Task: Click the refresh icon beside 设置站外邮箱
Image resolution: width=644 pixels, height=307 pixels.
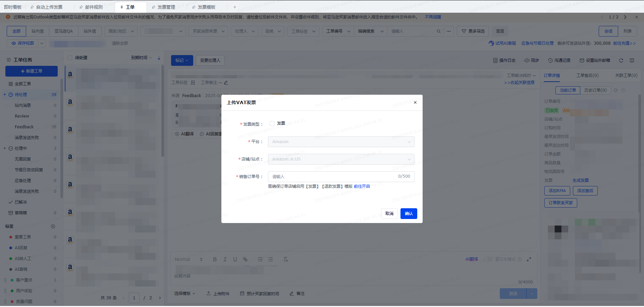Action: point(621,60)
